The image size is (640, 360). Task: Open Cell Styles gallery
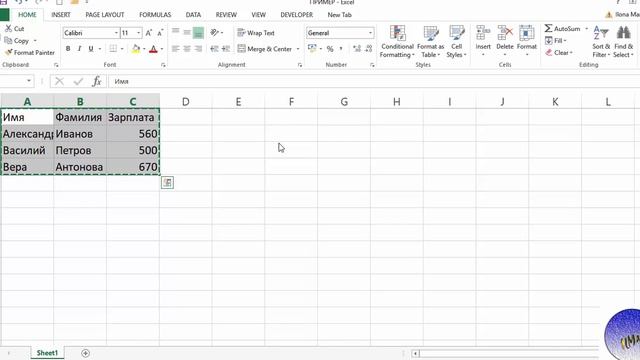tap(456, 42)
